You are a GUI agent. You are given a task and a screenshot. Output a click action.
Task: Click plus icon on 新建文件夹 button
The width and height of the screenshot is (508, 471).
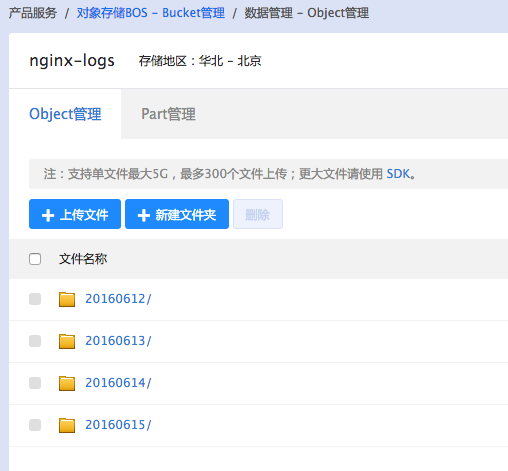pos(144,215)
